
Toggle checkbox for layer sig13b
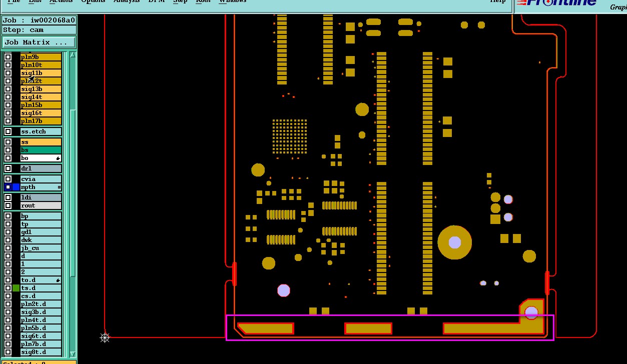(x=8, y=89)
